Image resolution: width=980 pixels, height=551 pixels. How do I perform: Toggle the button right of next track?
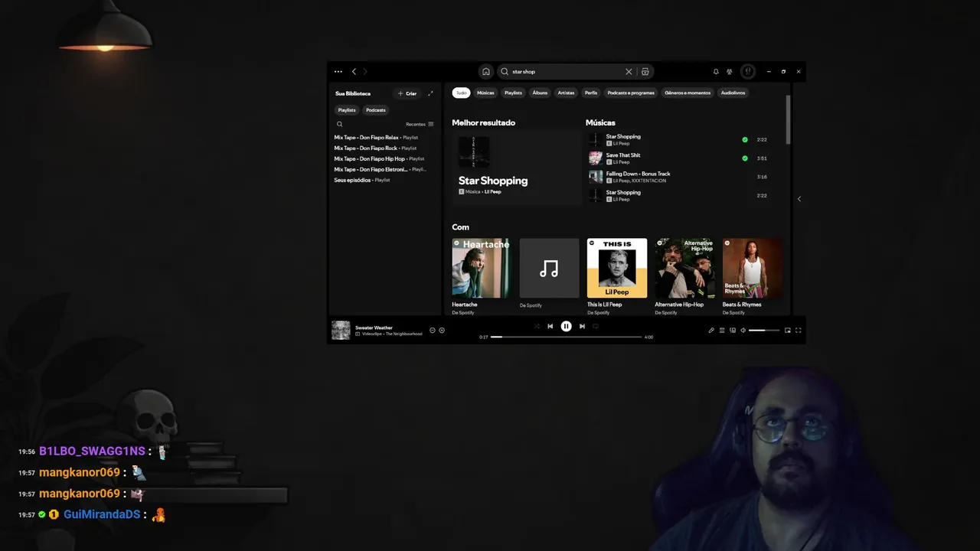coord(596,326)
